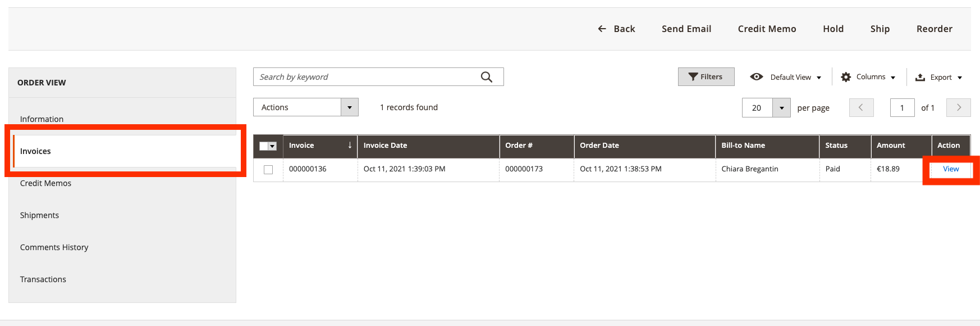Go to the next page arrow
Screen dimensions: 980x326
coord(958,107)
